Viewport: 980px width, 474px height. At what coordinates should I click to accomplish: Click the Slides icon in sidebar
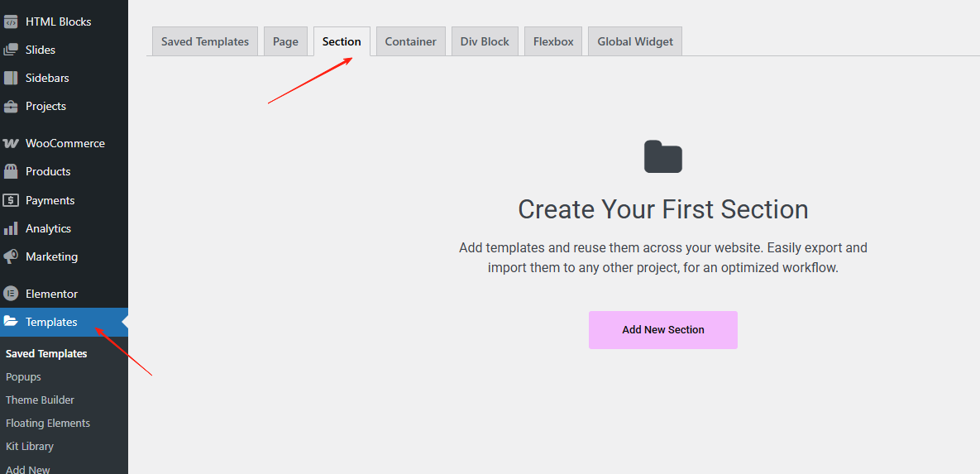point(11,50)
